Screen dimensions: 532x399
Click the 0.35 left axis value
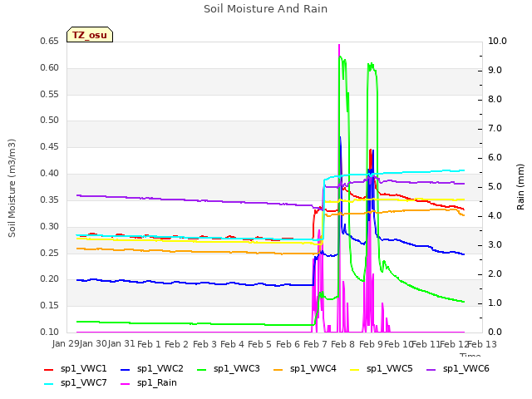click(x=50, y=199)
